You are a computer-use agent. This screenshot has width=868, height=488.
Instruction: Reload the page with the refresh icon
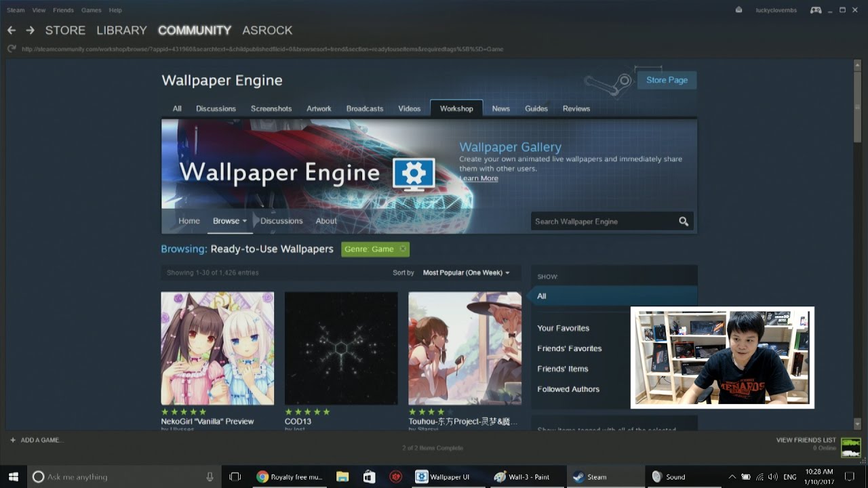12,49
